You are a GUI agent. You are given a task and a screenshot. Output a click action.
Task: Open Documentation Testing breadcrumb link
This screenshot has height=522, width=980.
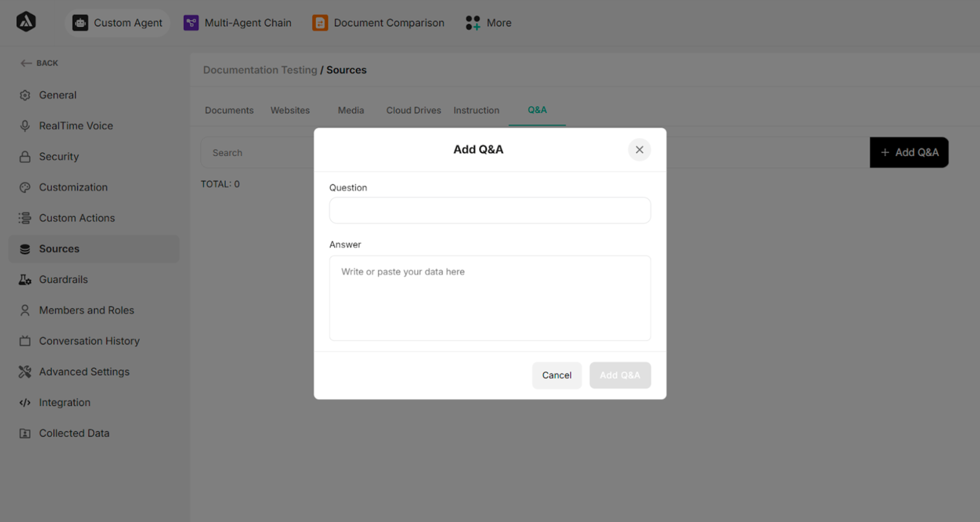(260, 70)
